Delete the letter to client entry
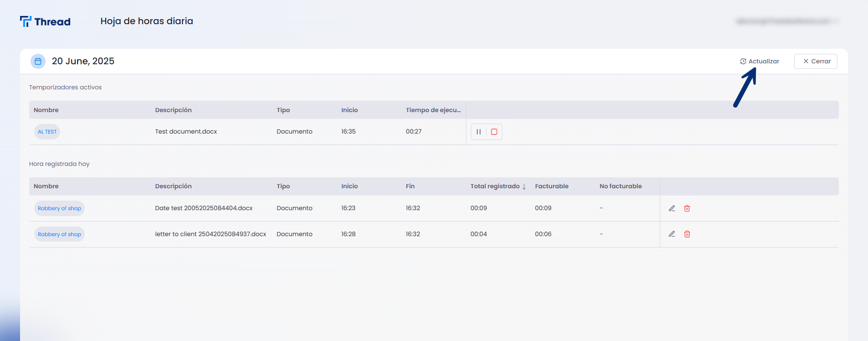The width and height of the screenshot is (868, 341). tap(687, 234)
